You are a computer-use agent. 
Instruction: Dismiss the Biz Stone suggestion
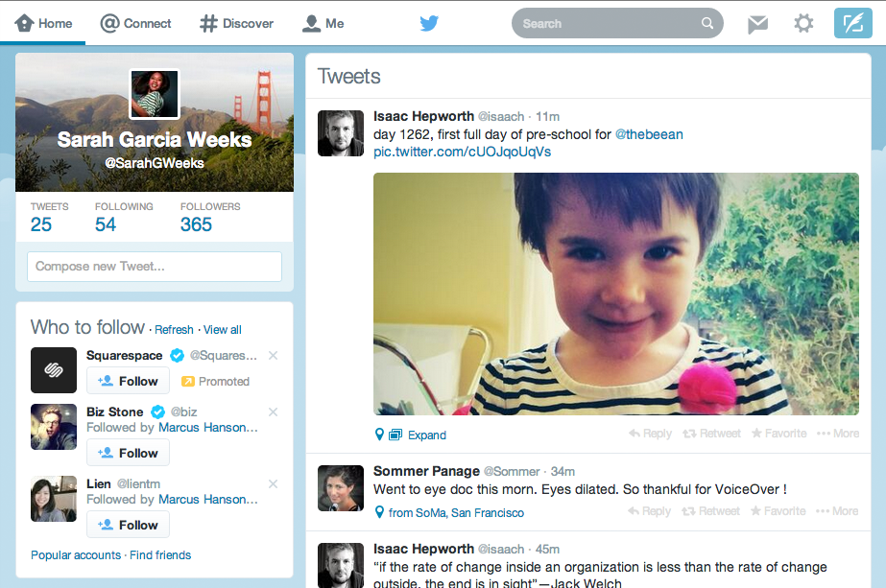click(x=273, y=412)
